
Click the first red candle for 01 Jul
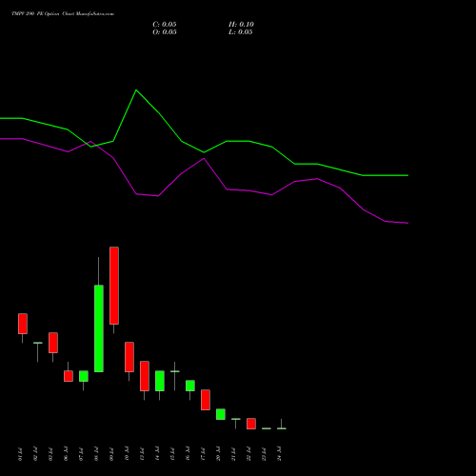coord(23,324)
